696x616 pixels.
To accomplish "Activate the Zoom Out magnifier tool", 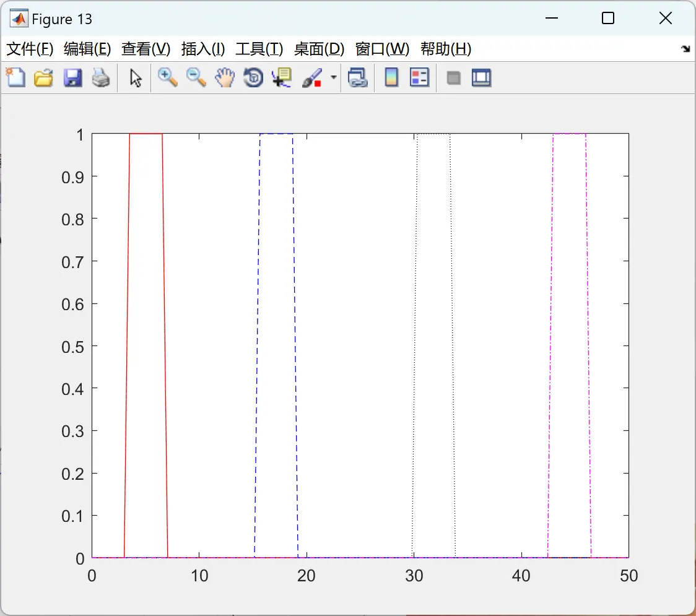I will pos(196,77).
